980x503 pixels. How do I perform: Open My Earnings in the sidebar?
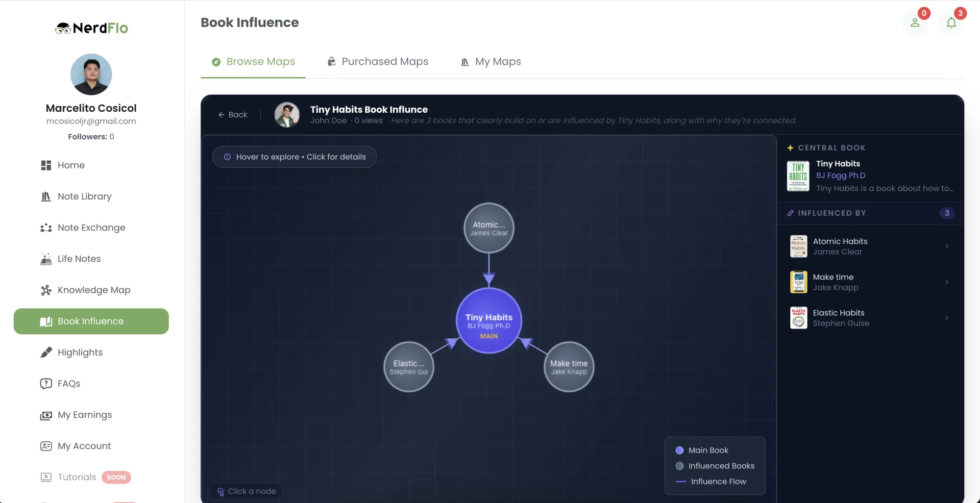point(91,415)
